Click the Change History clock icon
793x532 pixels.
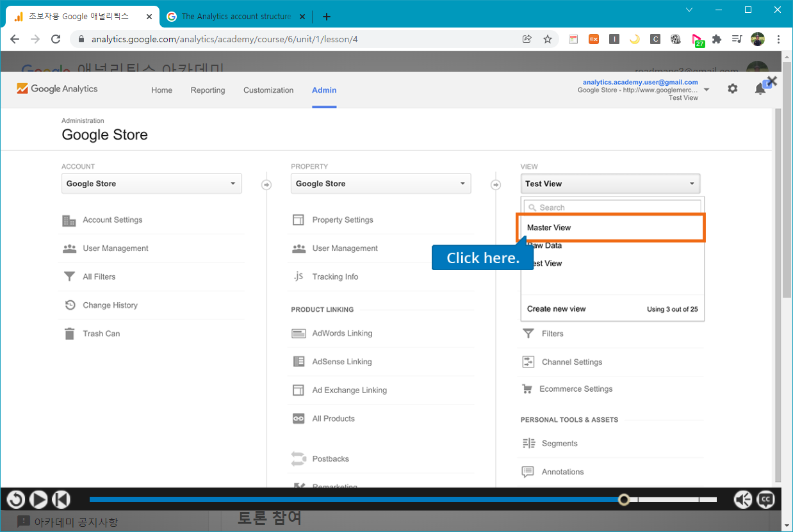(x=70, y=305)
